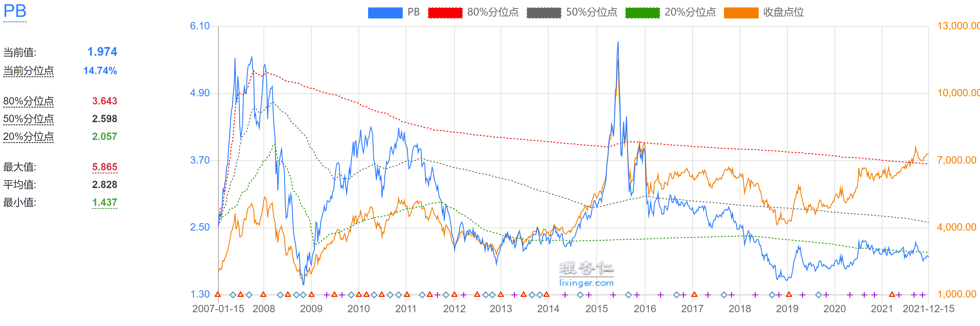This screenshot has width=980, height=326.
Task: Toggle the 80%分位点 legend label
Action: (x=493, y=13)
